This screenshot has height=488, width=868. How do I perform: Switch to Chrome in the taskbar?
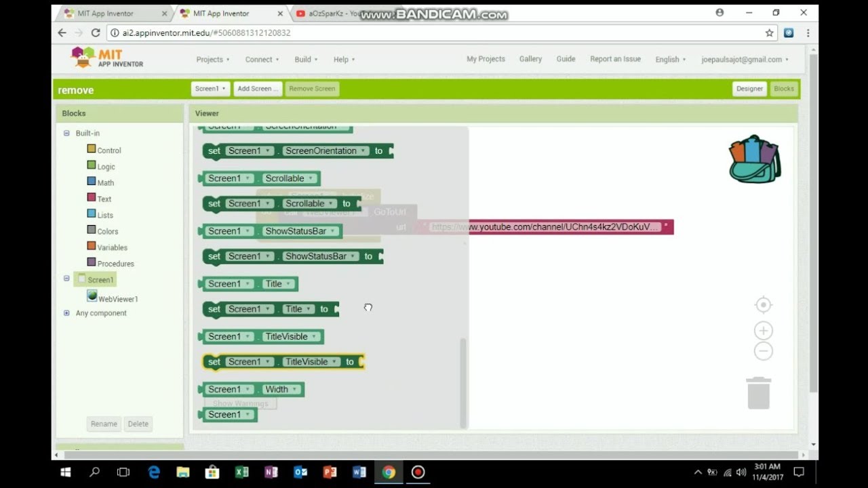point(389,472)
